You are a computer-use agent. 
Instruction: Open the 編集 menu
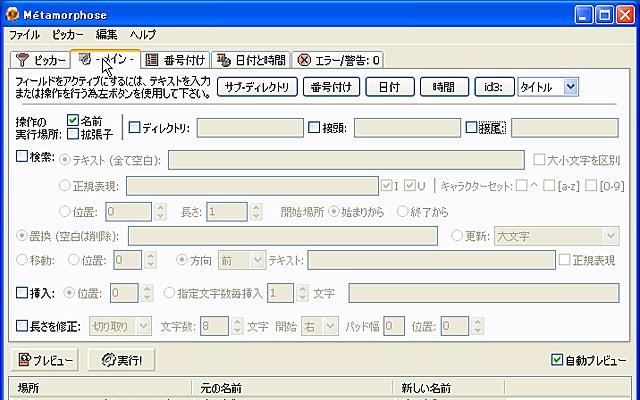click(107, 35)
